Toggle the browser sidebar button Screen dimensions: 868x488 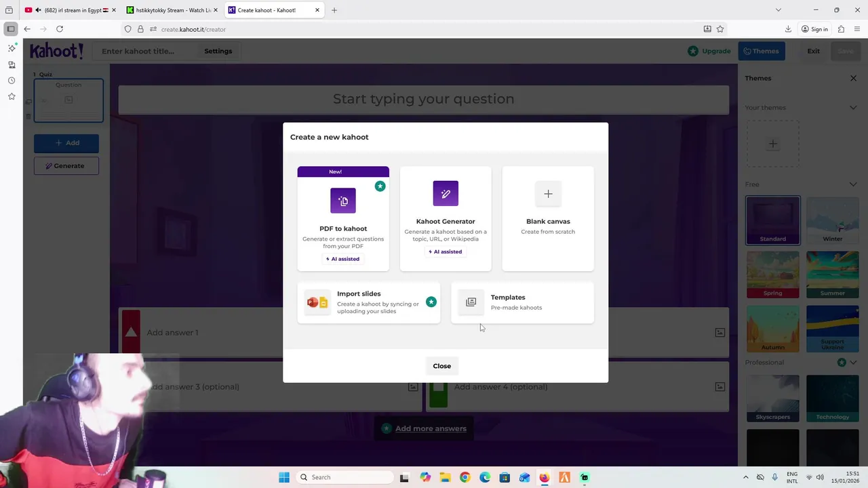pyautogui.click(x=10, y=29)
